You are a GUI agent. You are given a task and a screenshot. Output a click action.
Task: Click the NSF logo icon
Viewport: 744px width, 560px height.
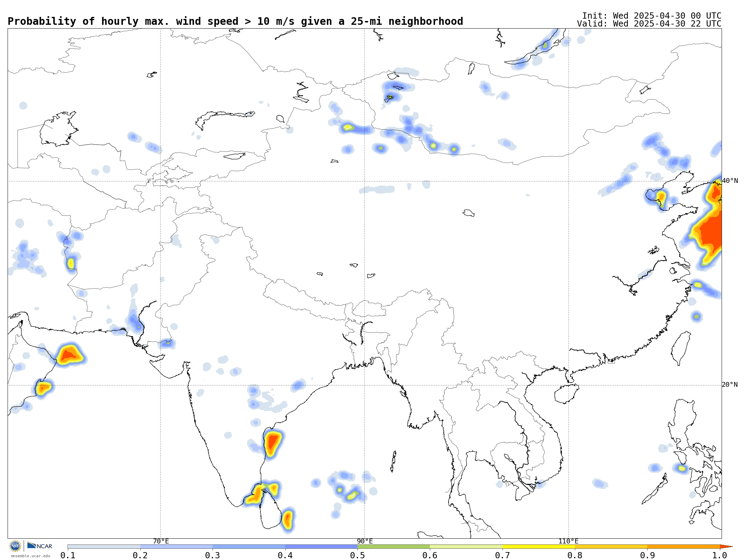click(15, 546)
